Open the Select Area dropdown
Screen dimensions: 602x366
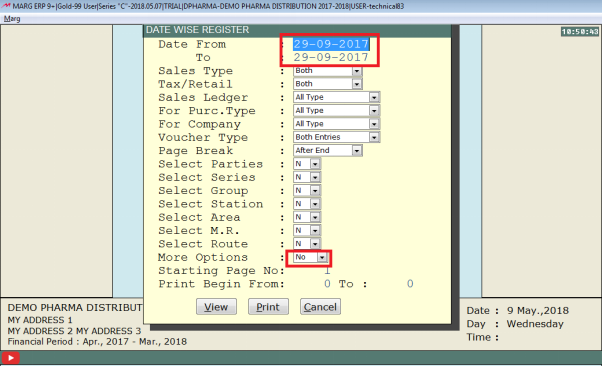(x=315, y=217)
